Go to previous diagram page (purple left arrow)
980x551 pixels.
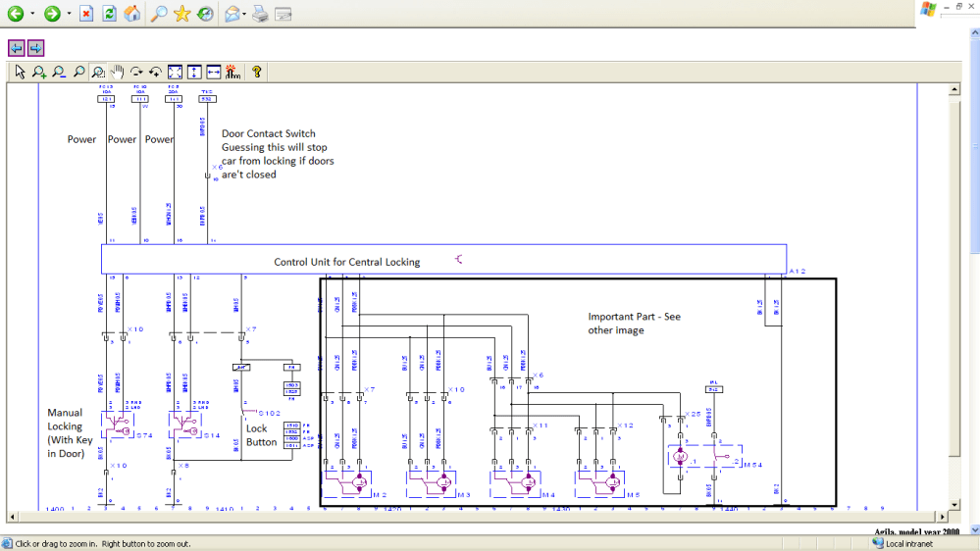17,48
